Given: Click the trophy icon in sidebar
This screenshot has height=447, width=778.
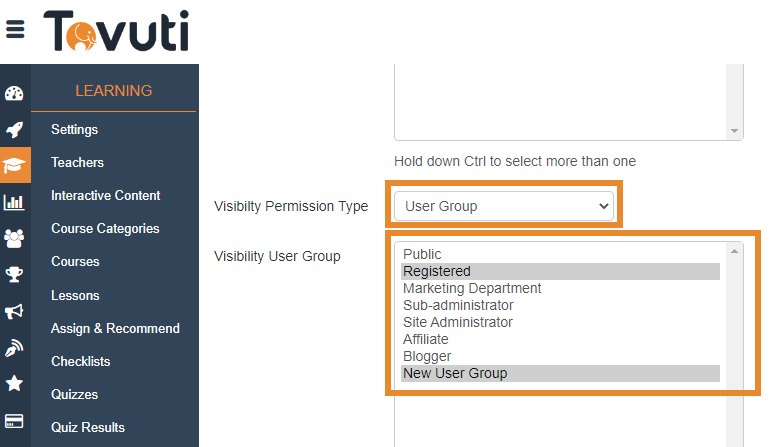Looking at the screenshot, I should [15, 274].
